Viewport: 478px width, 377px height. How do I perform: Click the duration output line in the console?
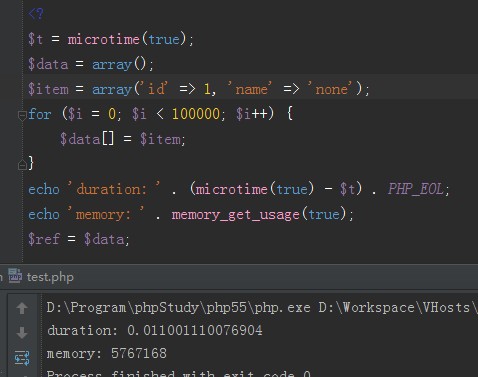tap(155, 330)
